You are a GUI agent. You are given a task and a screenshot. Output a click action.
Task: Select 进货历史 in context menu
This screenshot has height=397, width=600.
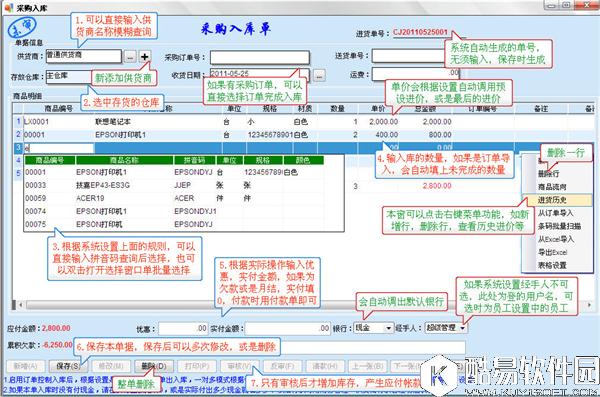[557, 200]
